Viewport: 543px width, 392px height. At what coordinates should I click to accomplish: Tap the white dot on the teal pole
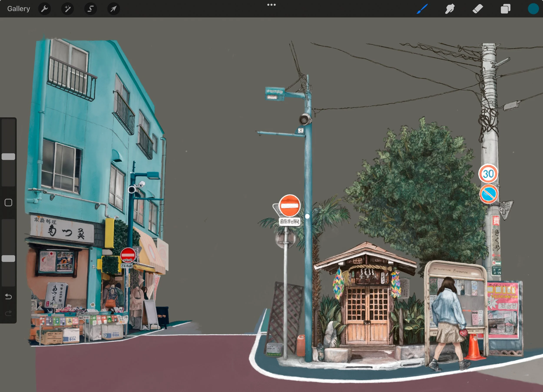307,216
